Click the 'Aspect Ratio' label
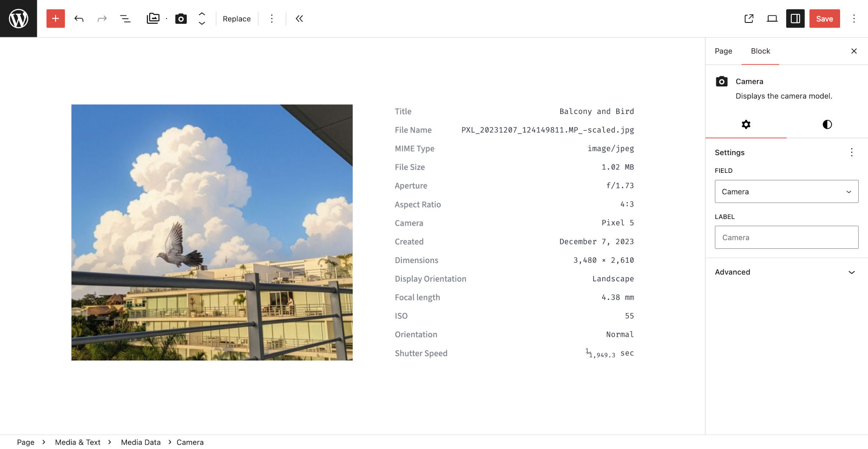This screenshot has height=449, width=868. pos(417,205)
